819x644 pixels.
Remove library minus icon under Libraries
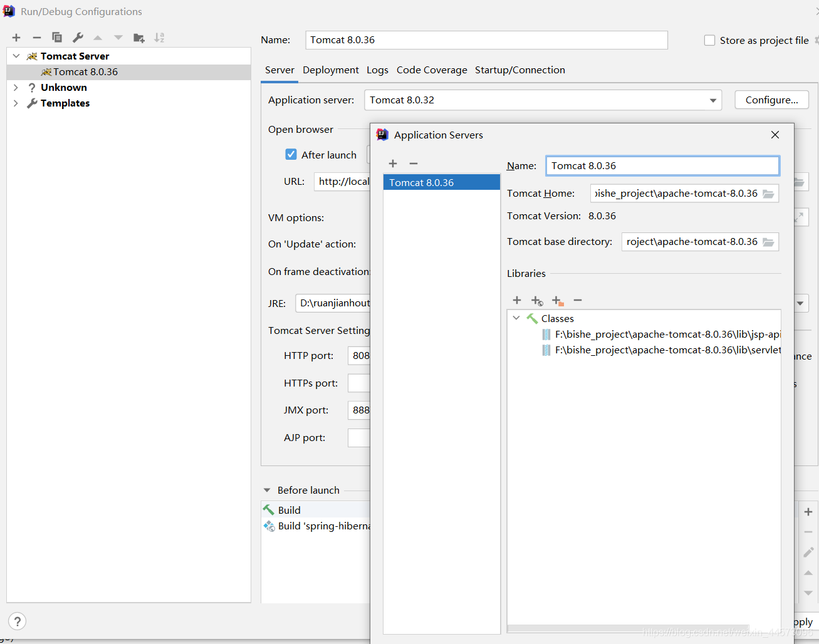578,300
